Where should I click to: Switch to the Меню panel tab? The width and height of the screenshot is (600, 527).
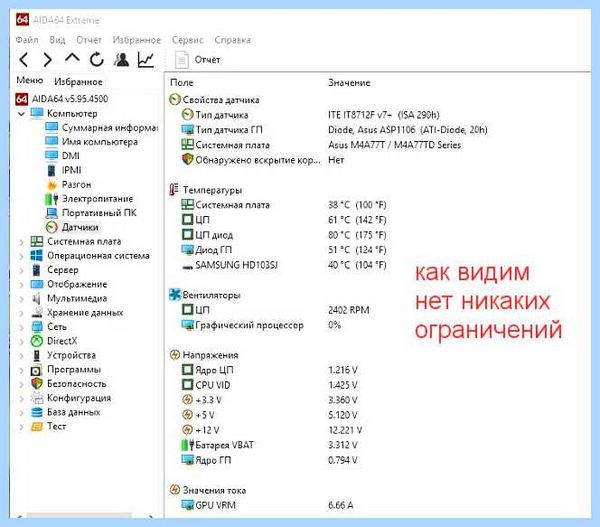29,80
